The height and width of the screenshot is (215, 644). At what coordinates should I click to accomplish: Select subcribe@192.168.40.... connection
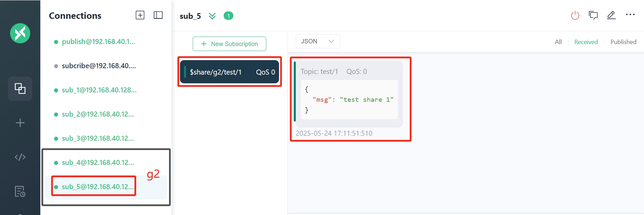pyautogui.click(x=106, y=66)
